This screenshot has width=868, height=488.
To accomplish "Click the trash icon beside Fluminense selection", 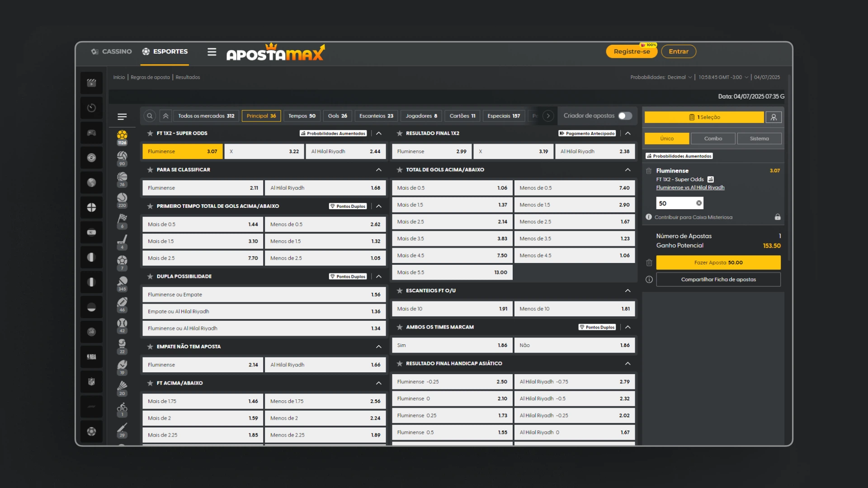I will click(x=649, y=171).
